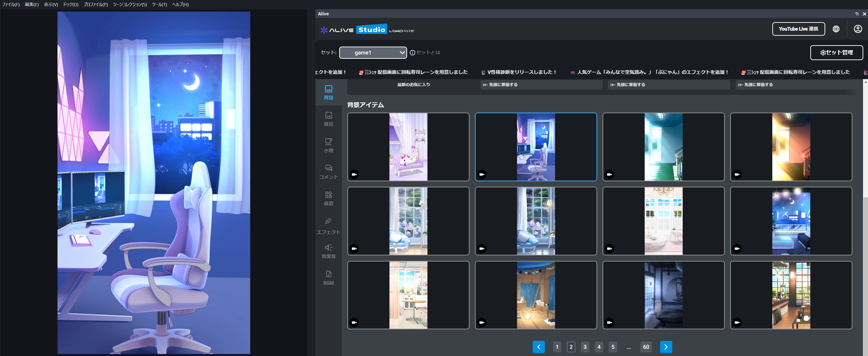The height and width of the screenshot is (356, 868).
Task: Open the シーンコレクション(S) menu
Action: [130, 4]
